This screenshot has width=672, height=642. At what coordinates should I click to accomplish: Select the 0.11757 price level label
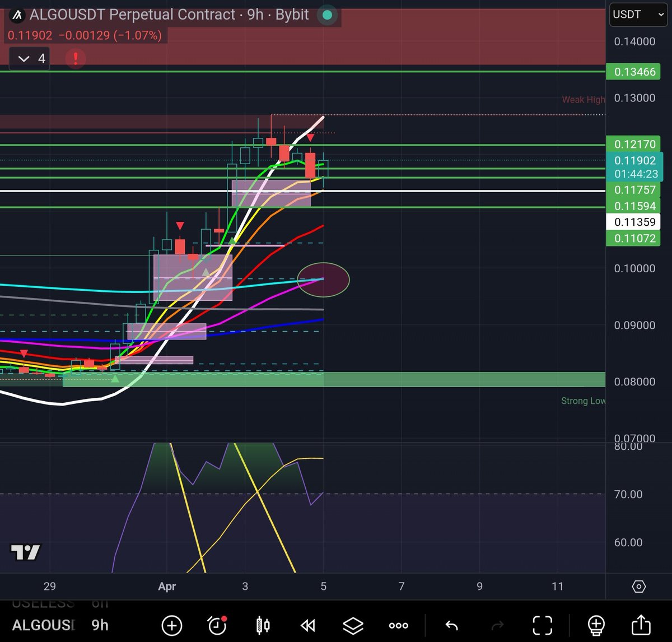click(634, 190)
